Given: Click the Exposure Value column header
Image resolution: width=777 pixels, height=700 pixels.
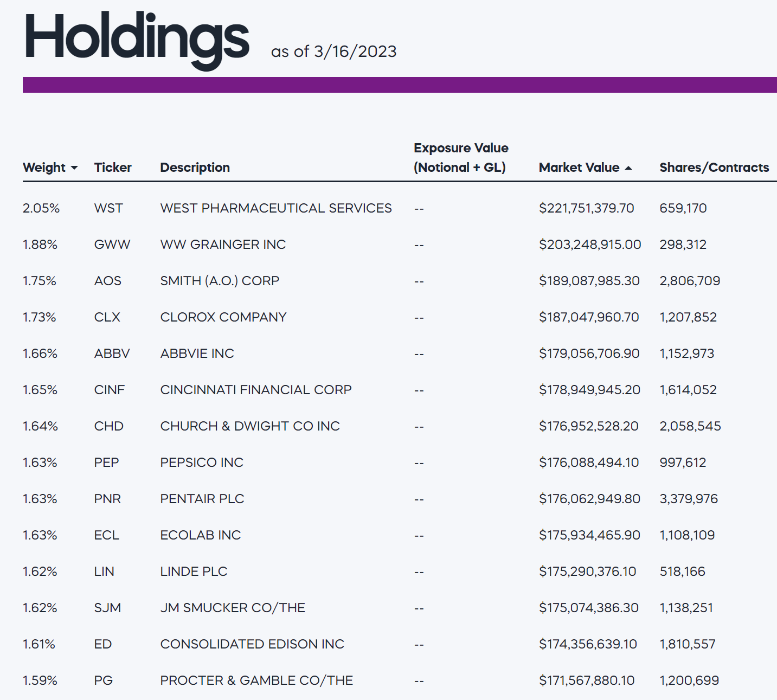Looking at the screenshot, I should (x=461, y=158).
